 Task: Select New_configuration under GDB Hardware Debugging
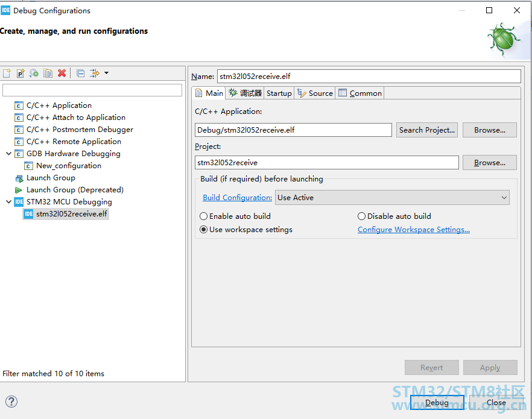[69, 166]
